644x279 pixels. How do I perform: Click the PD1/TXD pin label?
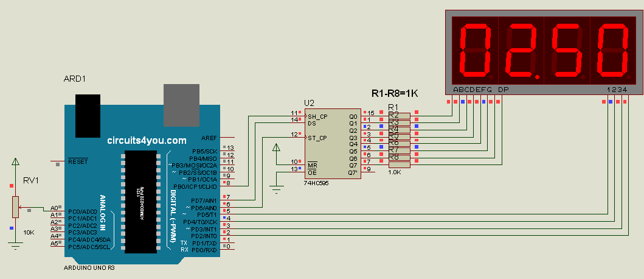tap(205, 243)
